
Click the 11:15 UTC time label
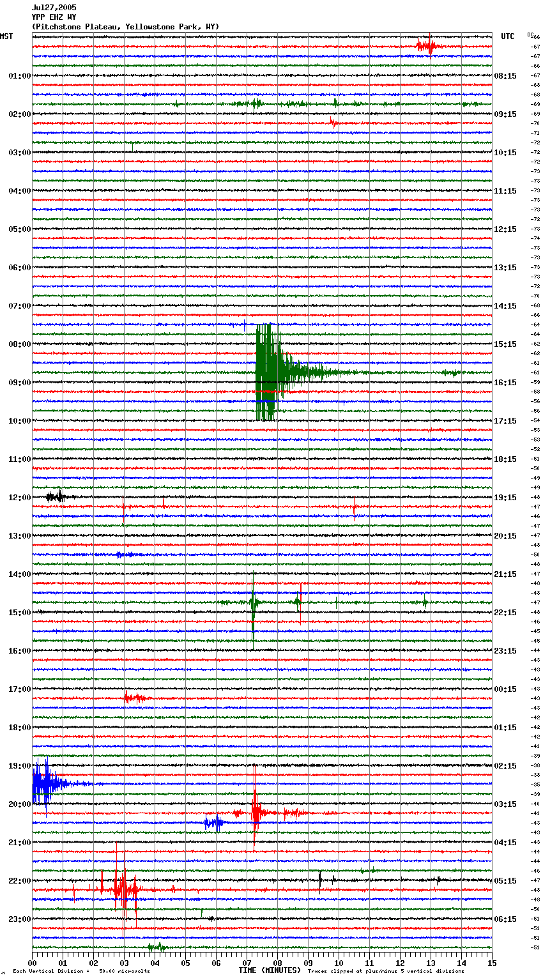pyautogui.click(x=505, y=191)
